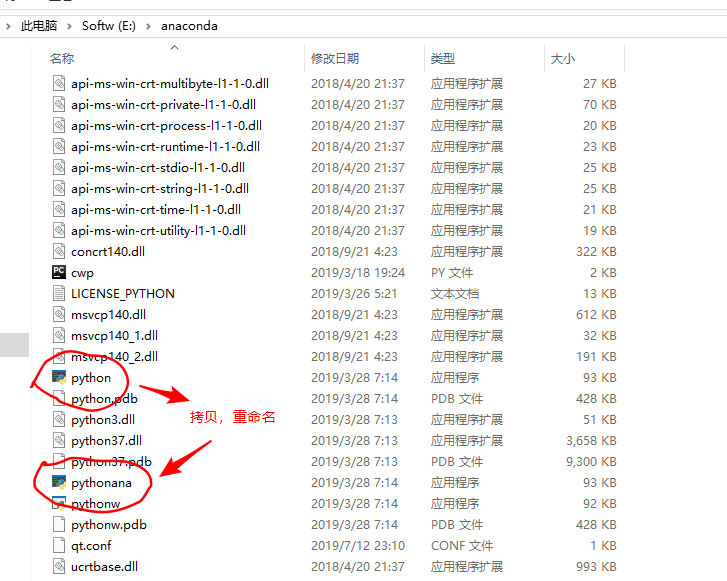Click the qt.conf file icon
This screenshot has height=581, width=727.
pyautogui.click(x=59, y=545)
